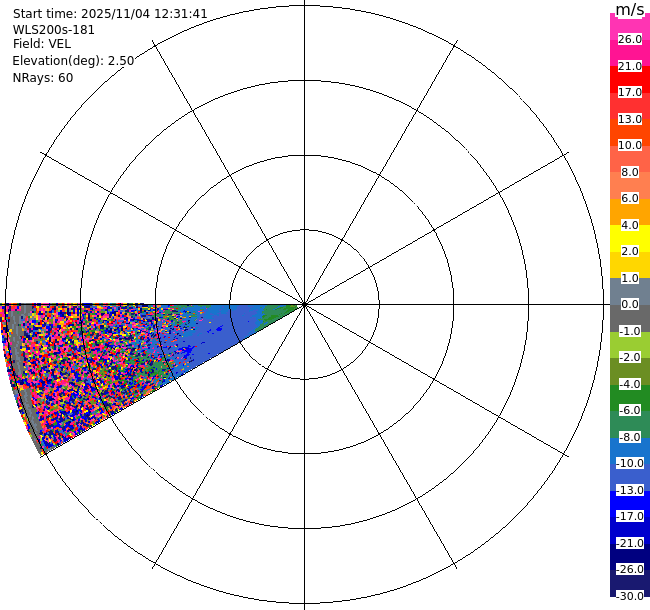650x610 pixels.
Task: Click the WLS200s-181 instrument label
Action: coord(53,30)
